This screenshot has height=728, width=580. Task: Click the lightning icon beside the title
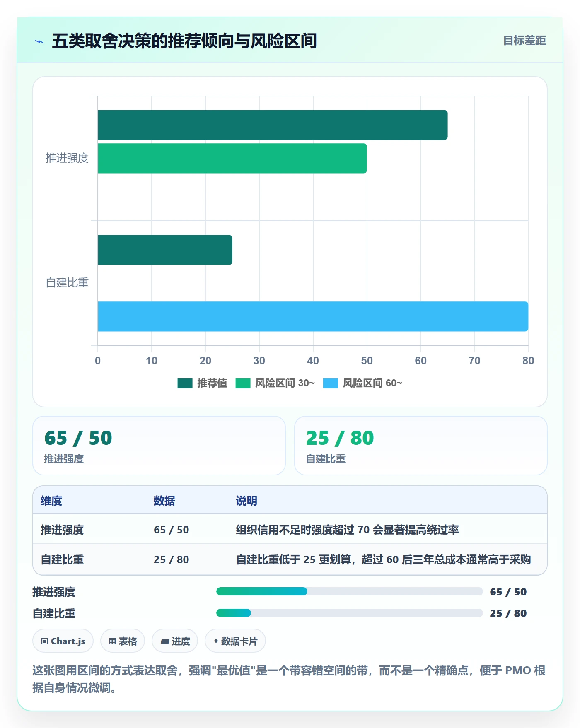[39, 41]
